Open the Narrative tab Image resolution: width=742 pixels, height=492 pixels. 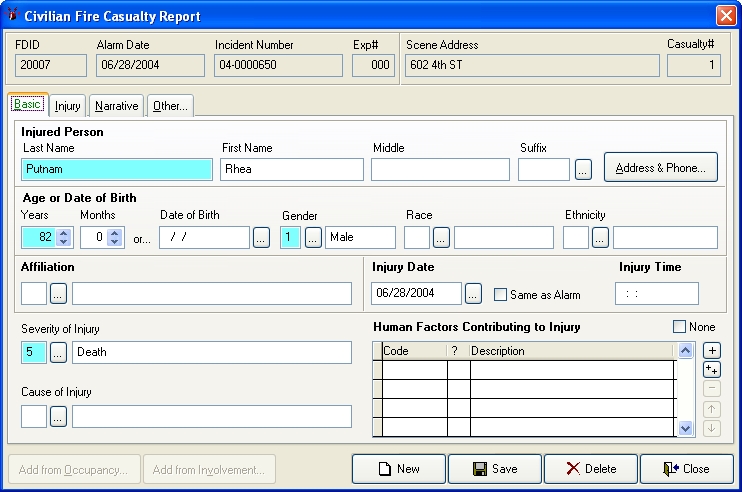tap(116, 106)
